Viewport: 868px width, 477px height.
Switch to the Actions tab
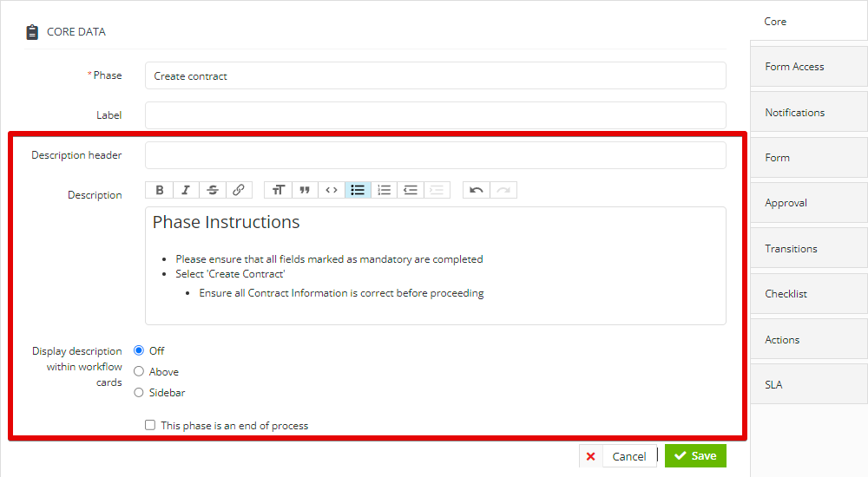(809, 339)
